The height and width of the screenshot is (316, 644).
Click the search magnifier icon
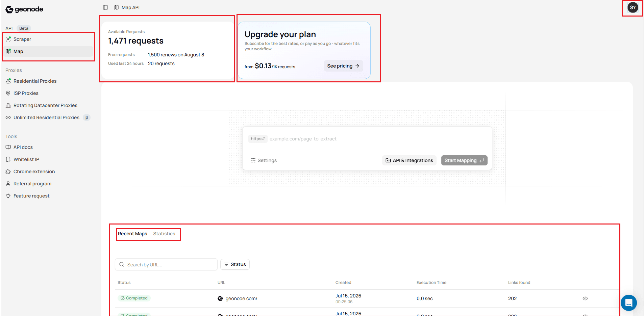pyautogui.click(x=122, y=264)
